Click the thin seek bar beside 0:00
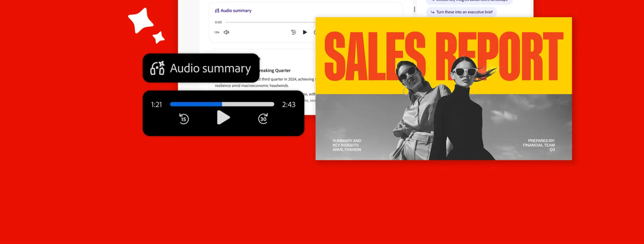Viewport: 644px width, 244px height. [270, 22]
